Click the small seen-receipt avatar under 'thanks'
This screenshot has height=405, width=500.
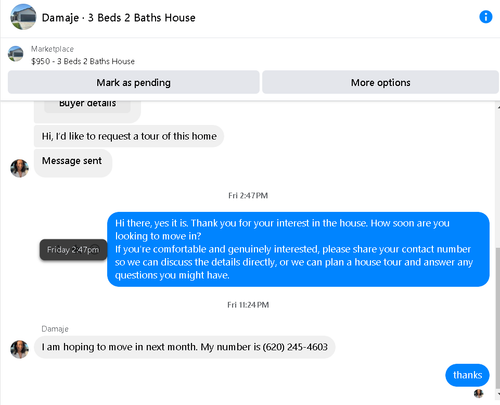pos(478,393)
